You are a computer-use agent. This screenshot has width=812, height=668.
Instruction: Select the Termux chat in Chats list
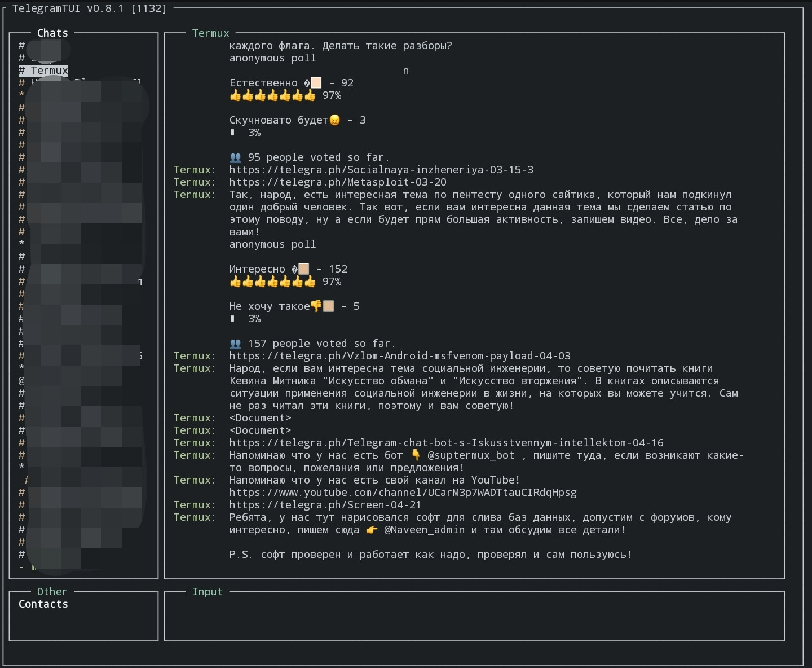tap(43, 71)
